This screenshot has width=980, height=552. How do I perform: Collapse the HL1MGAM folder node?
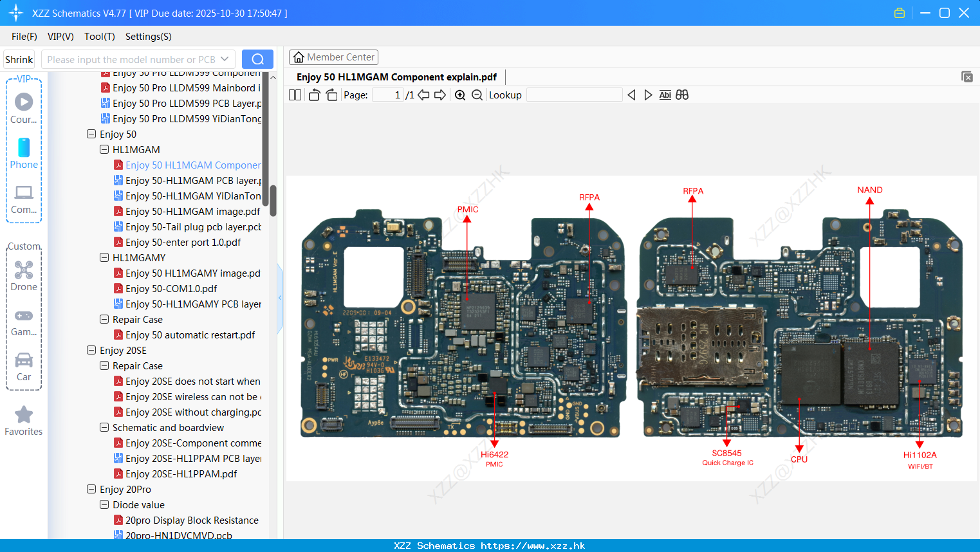pos(104,149)
